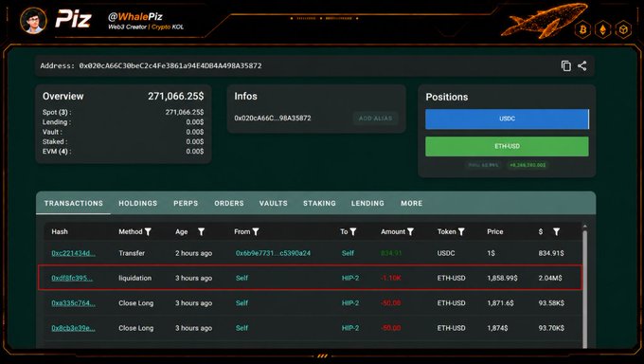Click the Overview total 271,066.25$
644x364 pixels.
176,97
